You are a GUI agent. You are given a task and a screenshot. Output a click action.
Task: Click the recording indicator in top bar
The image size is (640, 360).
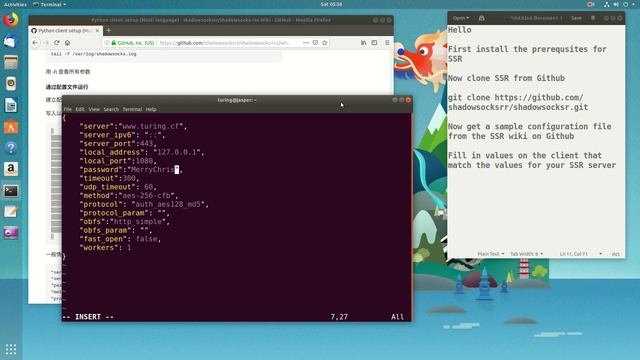[x=590, y=4]
